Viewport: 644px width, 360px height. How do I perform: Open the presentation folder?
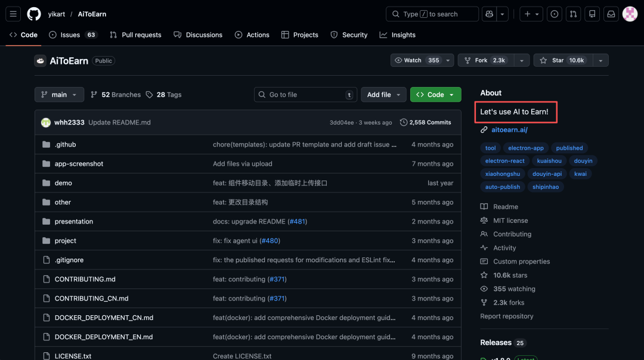coord(74,222)
